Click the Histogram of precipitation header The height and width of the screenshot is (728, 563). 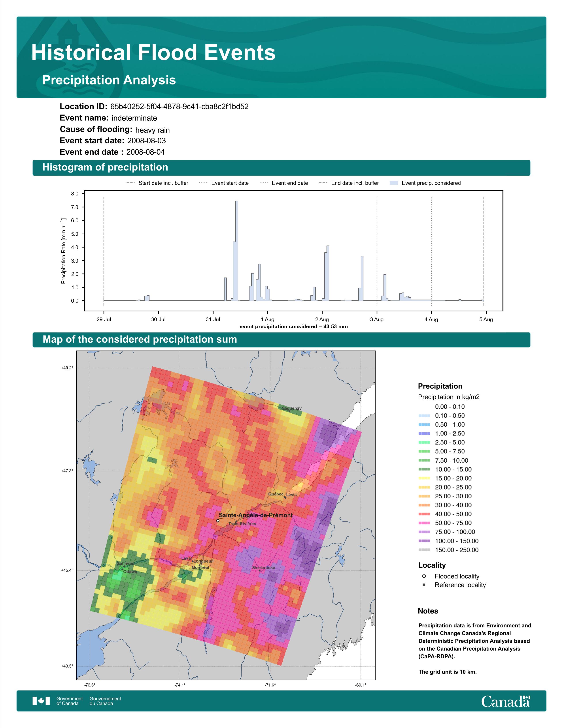tap(105, 167)
